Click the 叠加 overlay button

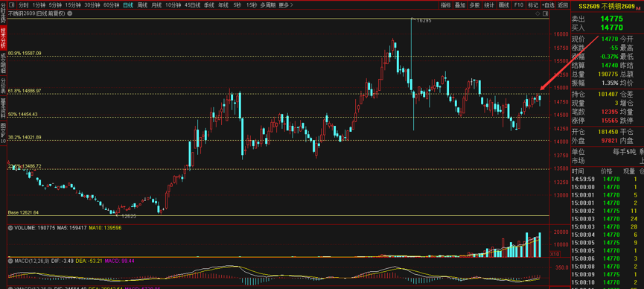click(x=460, y=5)
